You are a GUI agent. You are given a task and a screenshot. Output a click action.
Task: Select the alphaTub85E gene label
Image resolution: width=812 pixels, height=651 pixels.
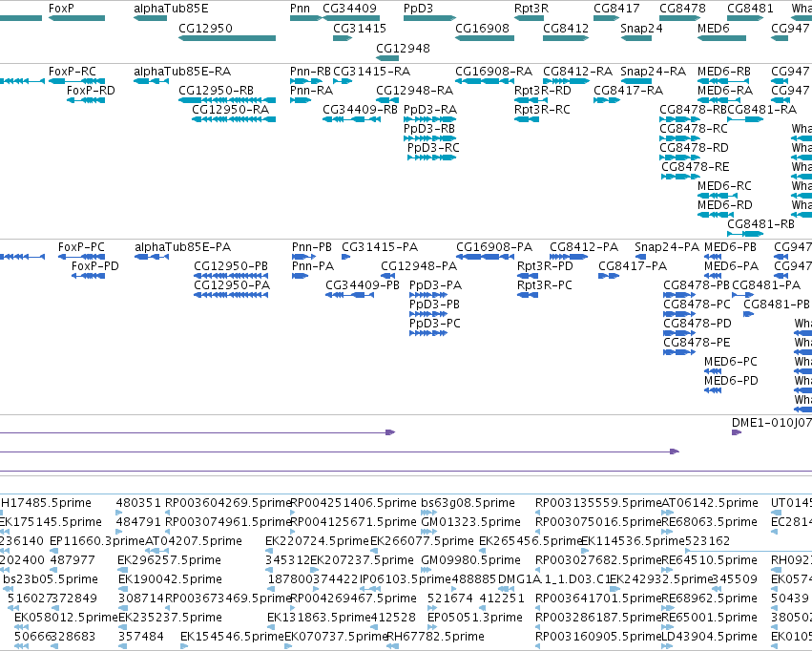[171, 9]
